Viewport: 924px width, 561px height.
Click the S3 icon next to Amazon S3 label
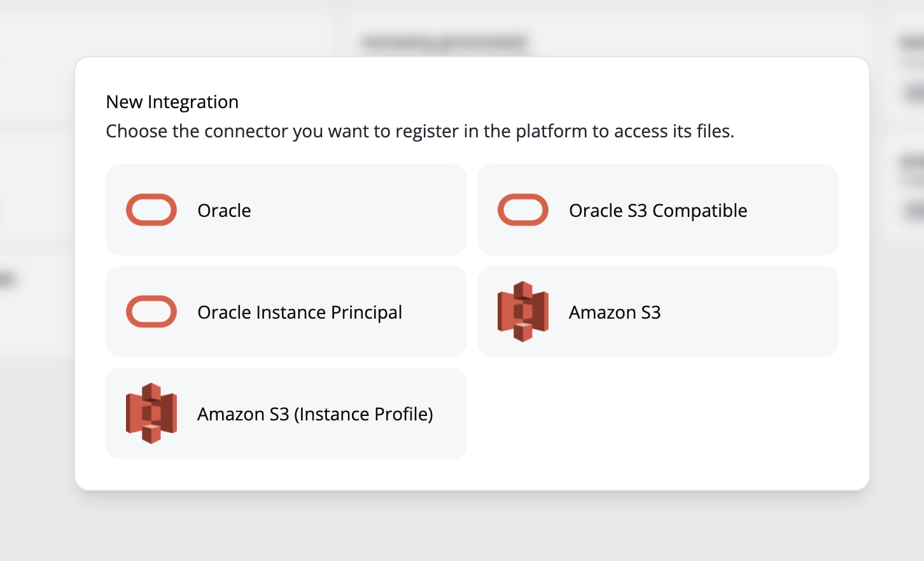(522, 312)
